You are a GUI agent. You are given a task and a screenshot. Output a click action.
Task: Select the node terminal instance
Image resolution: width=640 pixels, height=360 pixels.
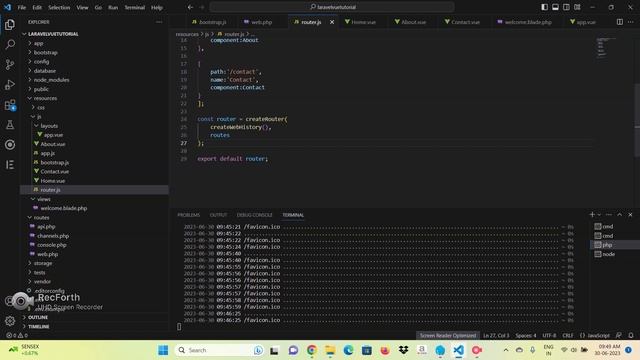click(x=615, y=254)
